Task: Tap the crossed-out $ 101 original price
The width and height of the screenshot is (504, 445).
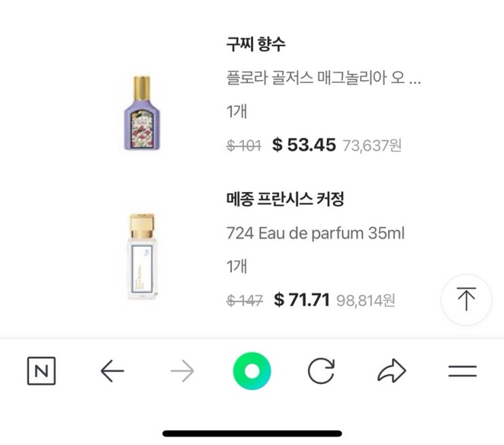Action: tap(243, 145)
